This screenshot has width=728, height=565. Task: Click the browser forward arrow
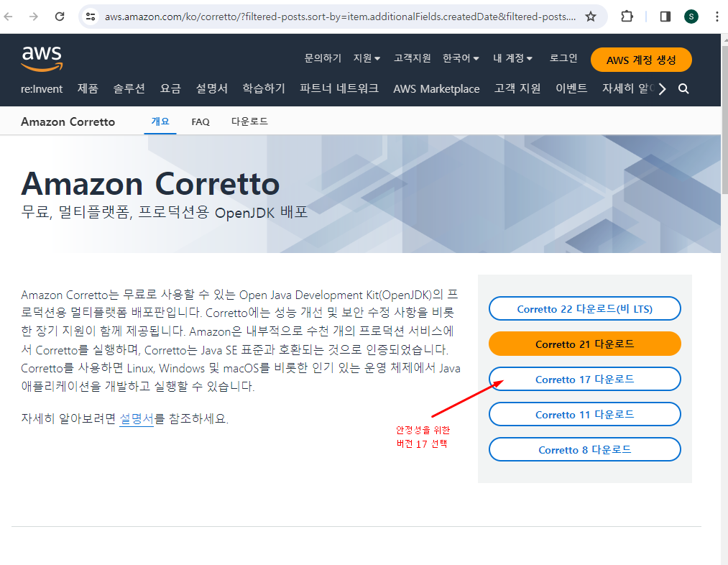click(x=34, y=17)
